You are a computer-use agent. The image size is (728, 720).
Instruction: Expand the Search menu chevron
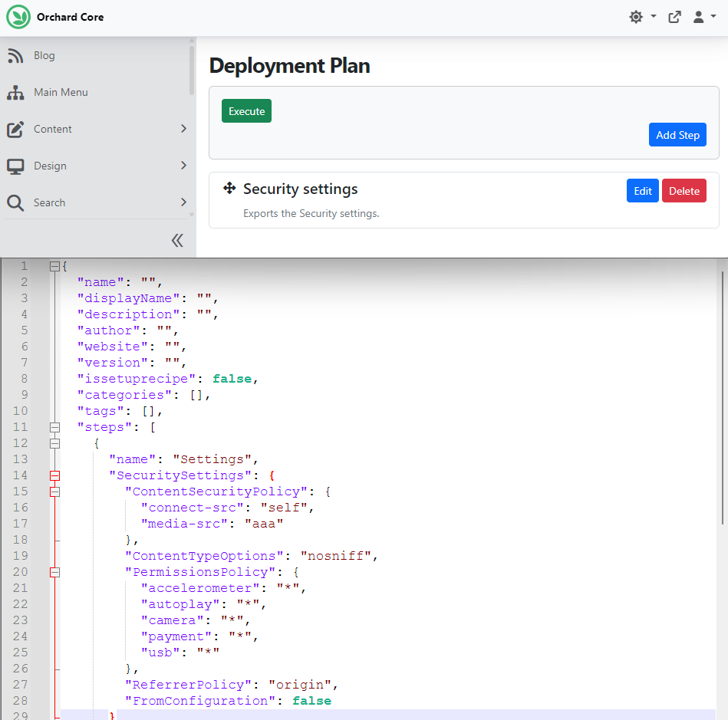click(x=183, y=202)
